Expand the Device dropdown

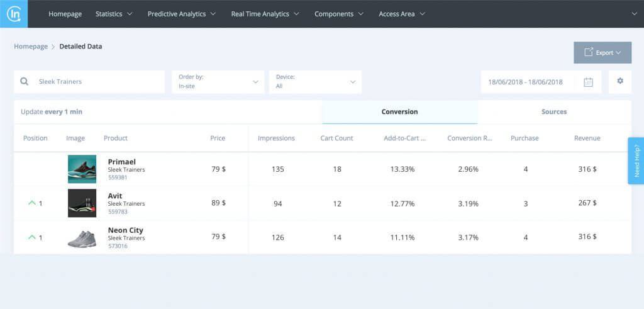(314, 82)
